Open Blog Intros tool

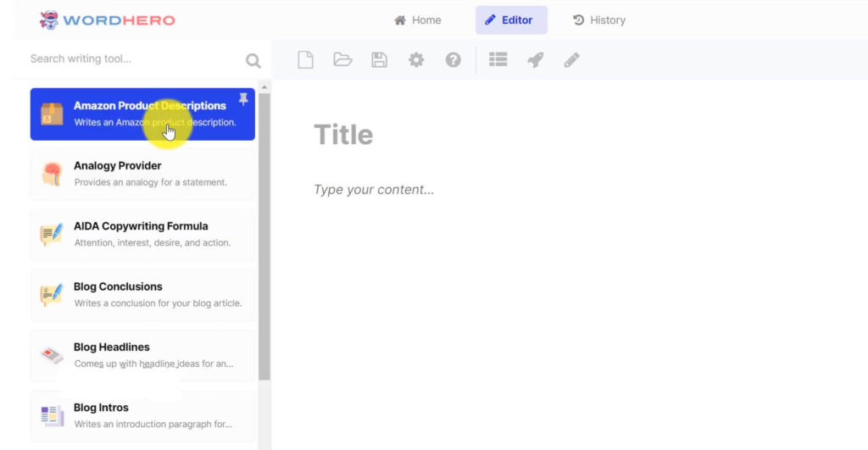142,416
